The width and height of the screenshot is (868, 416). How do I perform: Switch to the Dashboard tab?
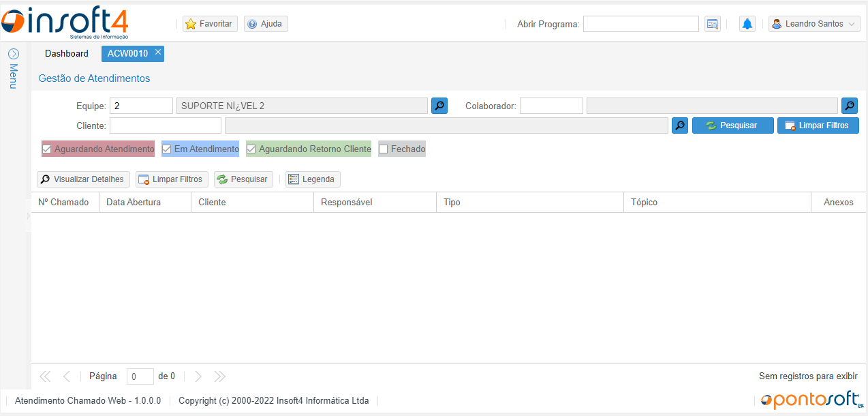click(x=67, y=53)
